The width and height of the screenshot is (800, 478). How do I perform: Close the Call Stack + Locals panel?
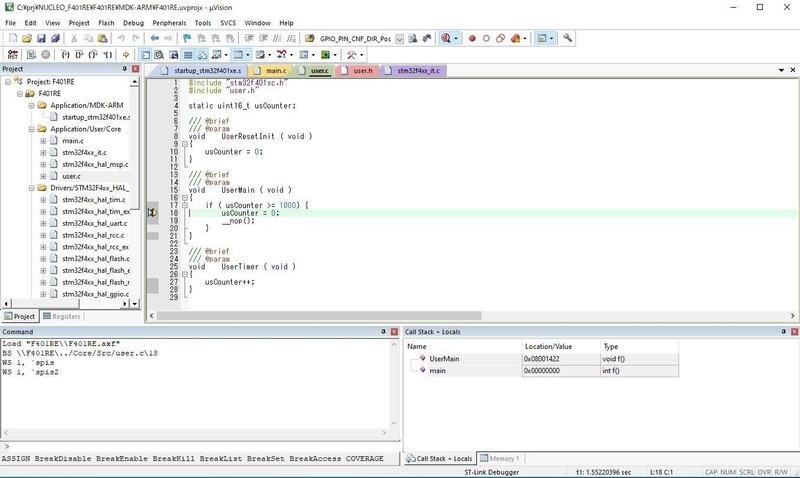pos(794,332)
